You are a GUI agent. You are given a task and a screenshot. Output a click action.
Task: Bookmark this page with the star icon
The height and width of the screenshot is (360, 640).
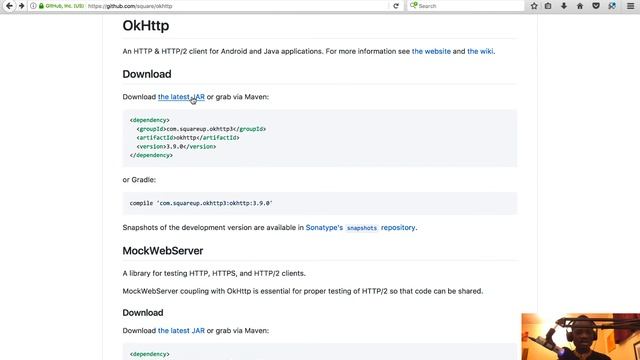click(x=534, y=6)
